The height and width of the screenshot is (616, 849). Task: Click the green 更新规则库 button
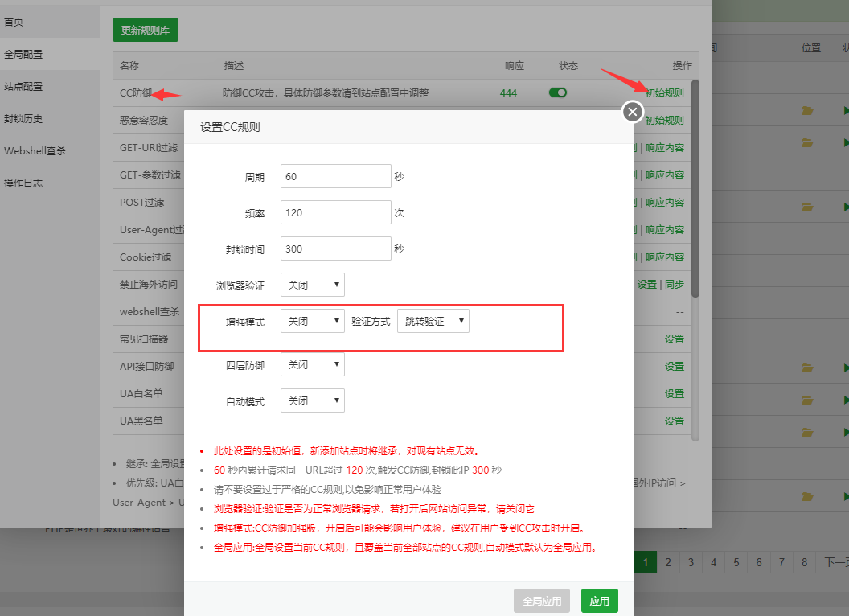pyautogui.click(x=145, y=30)
